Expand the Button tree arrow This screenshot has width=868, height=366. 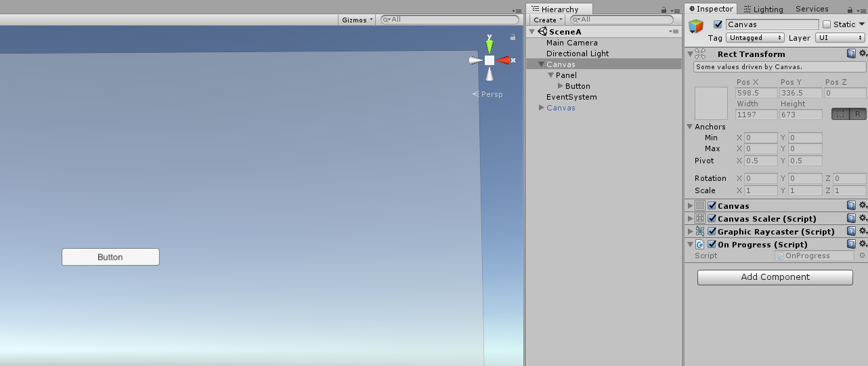tap(560, 86)
